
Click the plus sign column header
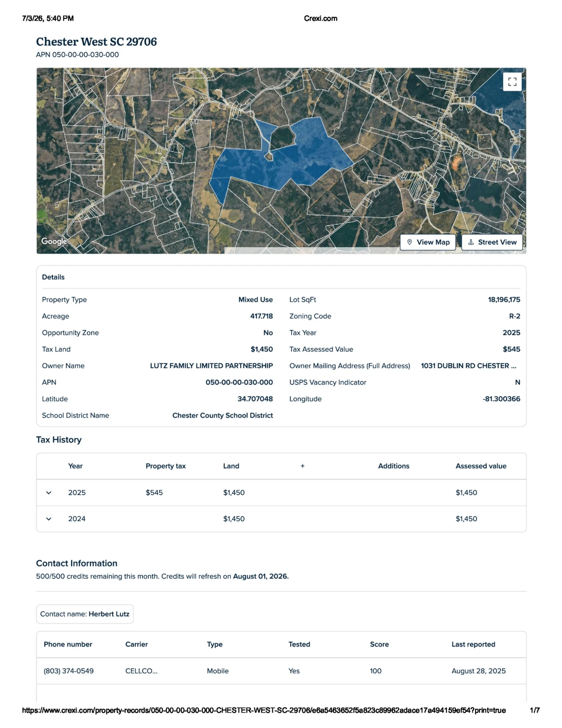click(302, 466)
